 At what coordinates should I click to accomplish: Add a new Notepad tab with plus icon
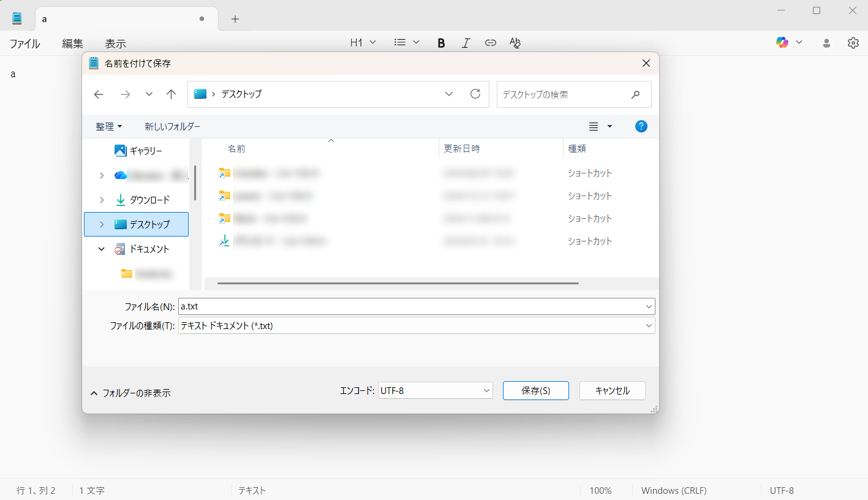tap(235, 19)
